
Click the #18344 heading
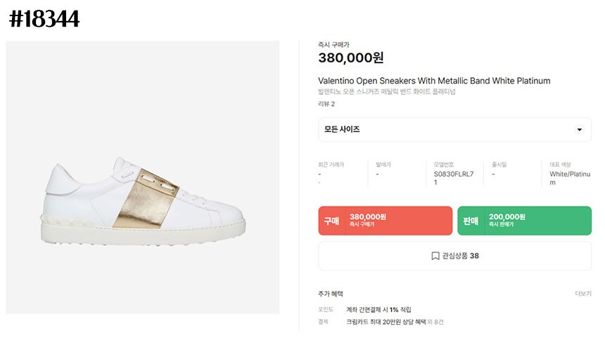click(44, 19)
